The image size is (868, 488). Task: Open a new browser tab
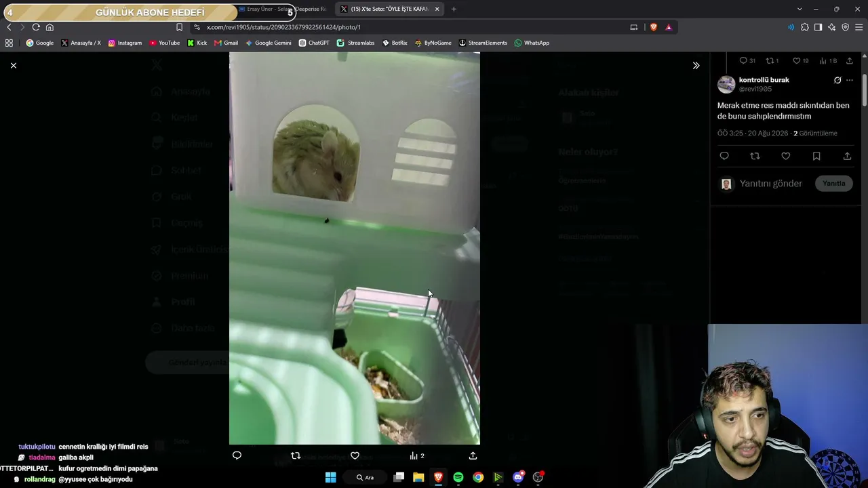[x=454, y=9]
